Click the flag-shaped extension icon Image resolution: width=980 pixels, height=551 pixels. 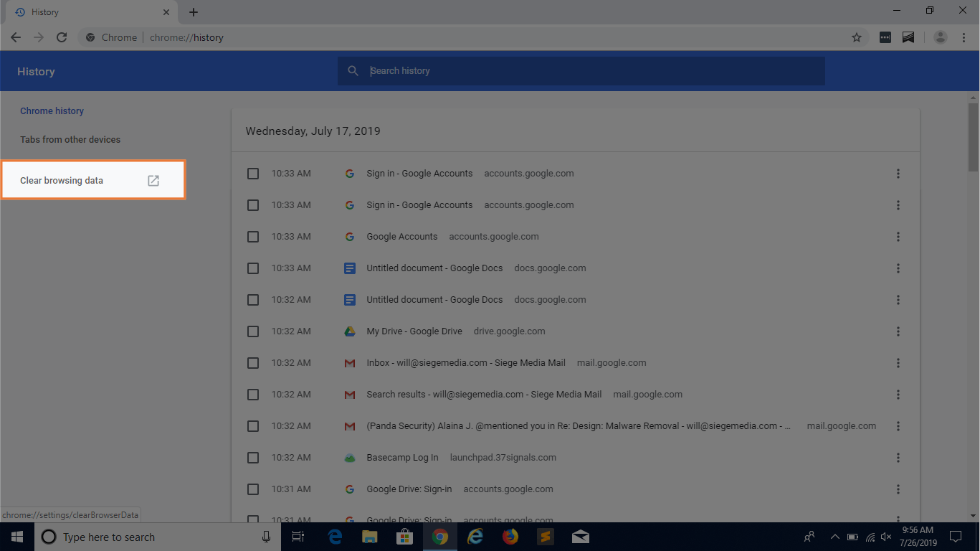click(908, 37)
